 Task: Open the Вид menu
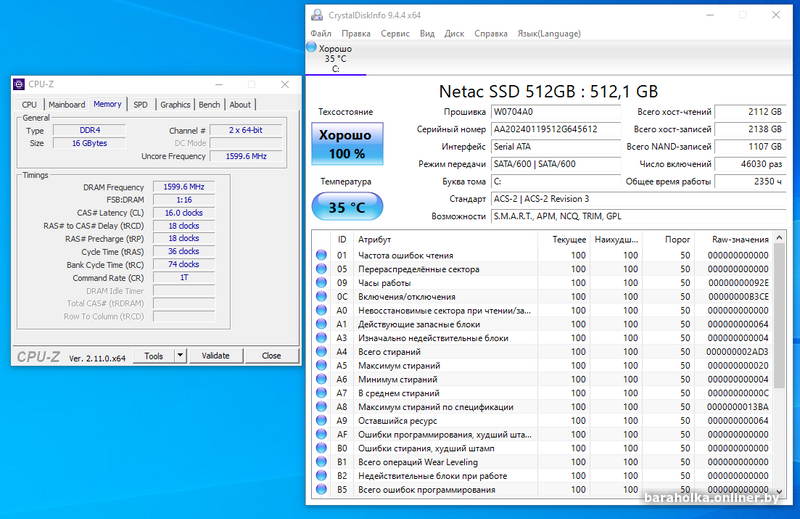tap(427, 34)
